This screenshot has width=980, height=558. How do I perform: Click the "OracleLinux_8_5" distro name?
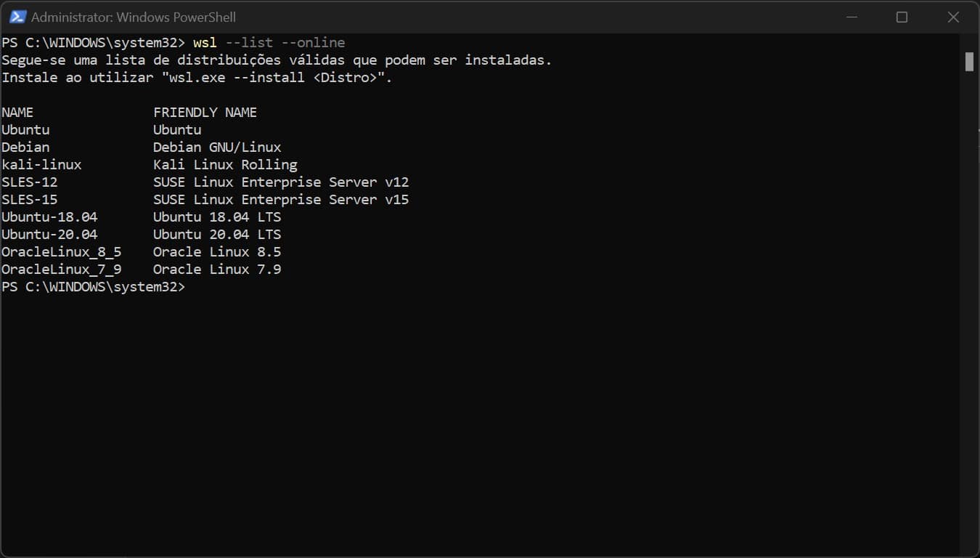(62, 252)
